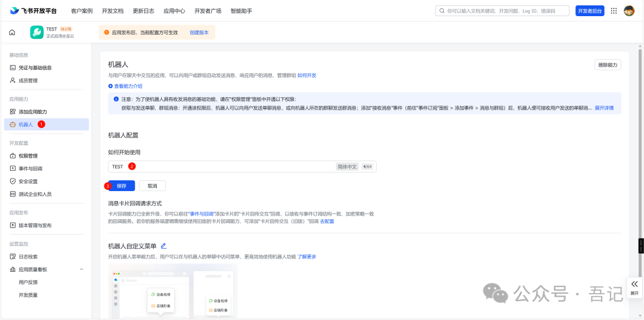
Task: Select 开发质量 in the sidebar
Action: pos(29,295)
